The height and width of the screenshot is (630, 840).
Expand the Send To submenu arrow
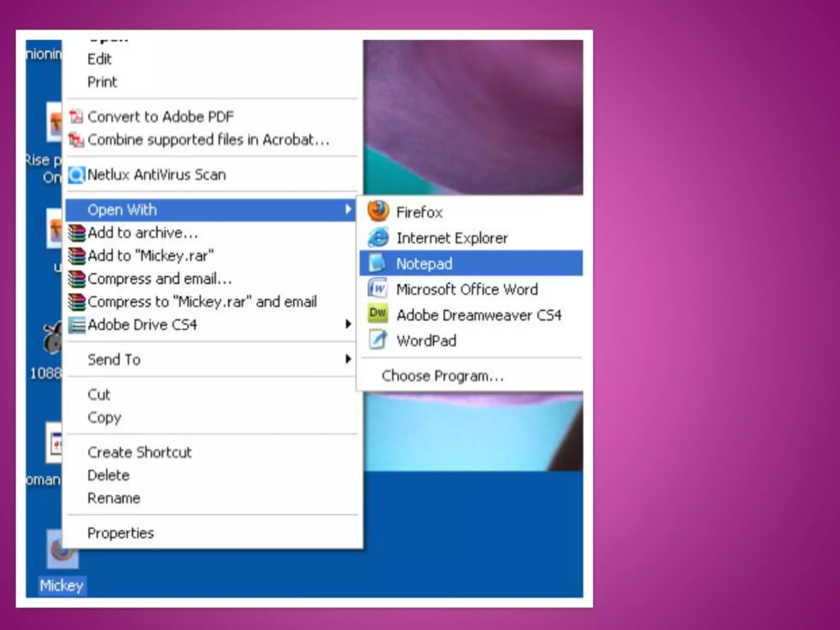tap(348, 359)
